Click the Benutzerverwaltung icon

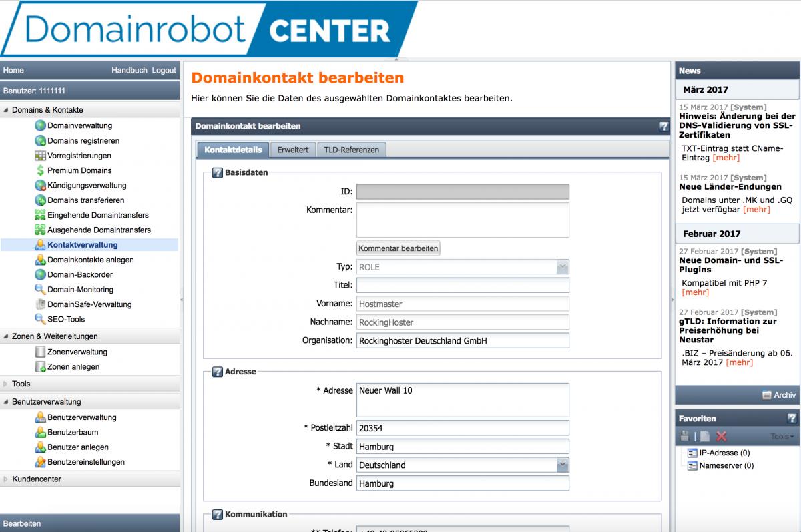pos(40,417)
